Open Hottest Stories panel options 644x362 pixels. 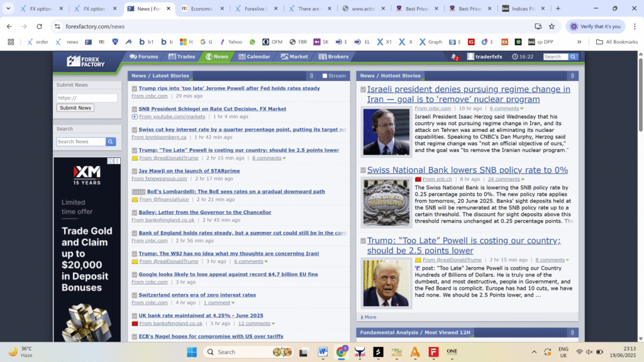click(572, 76)
